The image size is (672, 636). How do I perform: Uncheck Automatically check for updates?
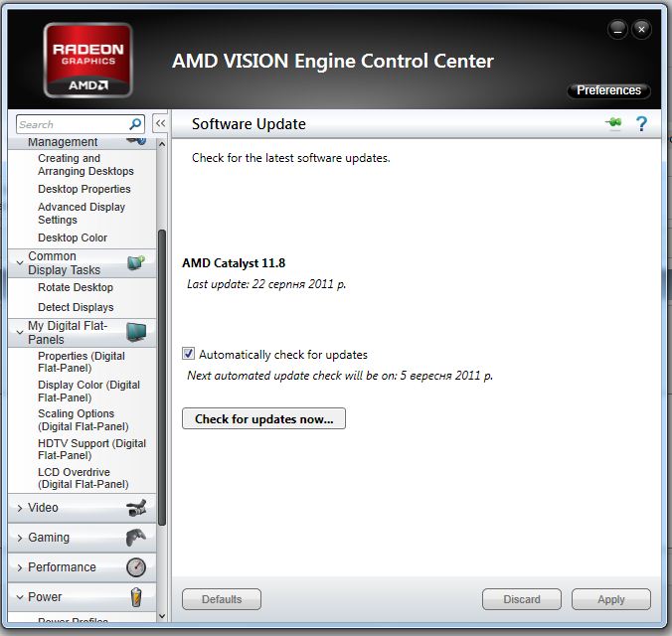188,354
